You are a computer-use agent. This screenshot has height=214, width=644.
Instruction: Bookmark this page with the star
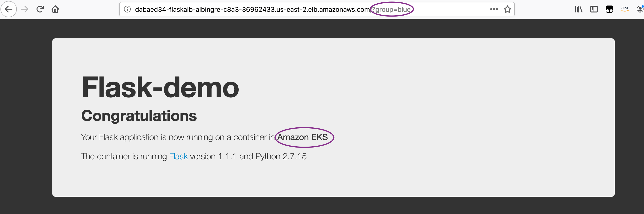click(507, 9)
